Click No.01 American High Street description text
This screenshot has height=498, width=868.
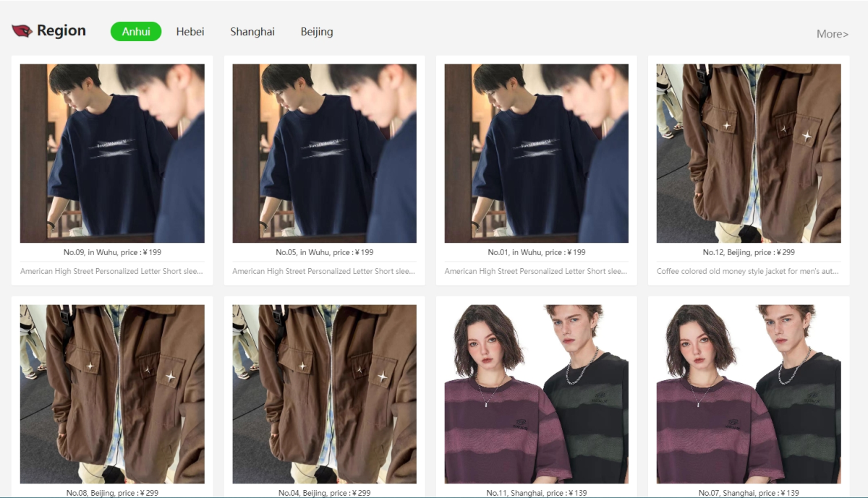536,272
